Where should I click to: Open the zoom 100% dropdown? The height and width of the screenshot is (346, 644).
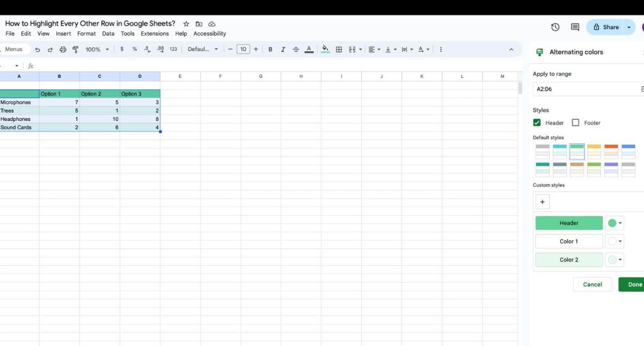[x=97, y=49]
